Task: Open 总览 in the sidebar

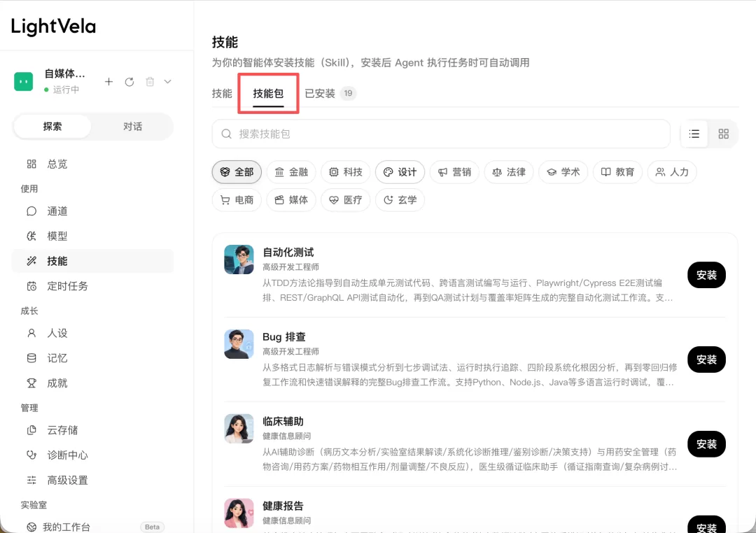Action: pyautogui.click(x=92, y=164)
